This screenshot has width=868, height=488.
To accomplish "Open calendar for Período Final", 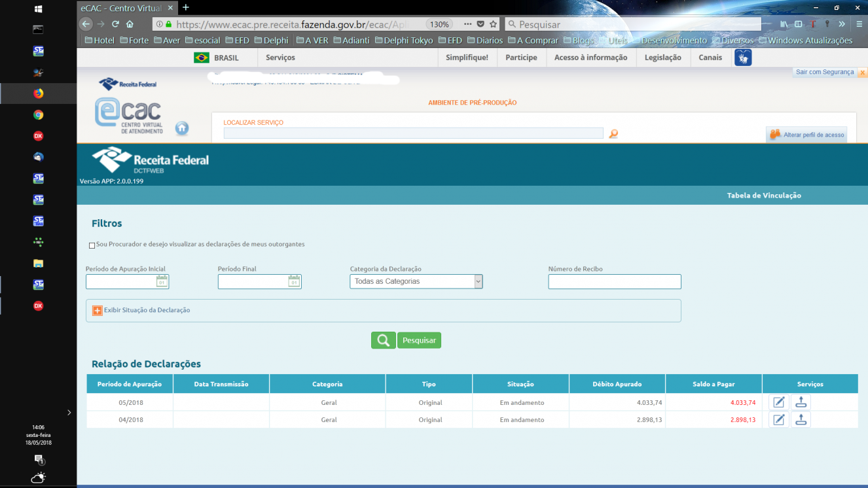I will [x=295, y=281].
